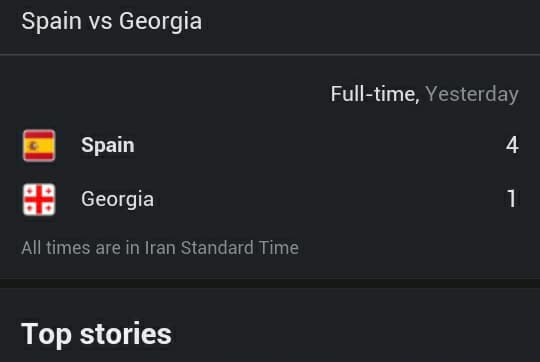This screenshot has width=540, height=362.
Task: Click the word stories in the section heading
Action: 126,334
